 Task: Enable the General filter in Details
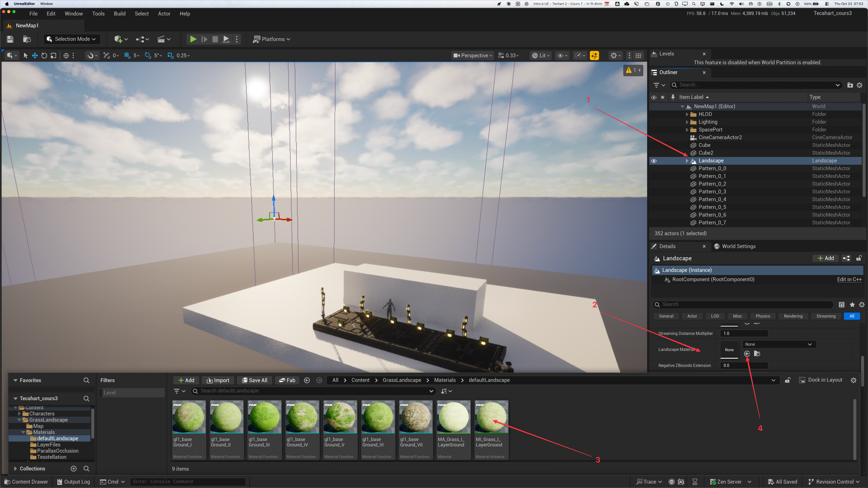pyautogui.click(x=666, y=316)
